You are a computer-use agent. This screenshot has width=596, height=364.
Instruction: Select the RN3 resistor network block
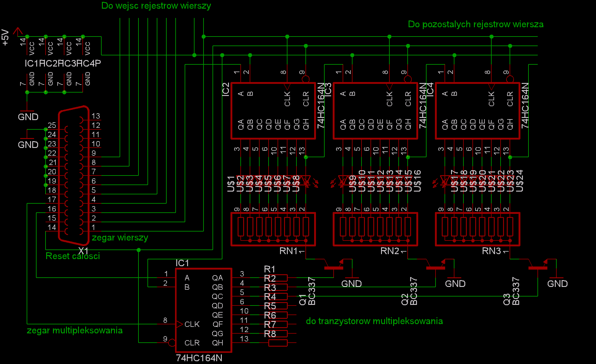point(477,229)
